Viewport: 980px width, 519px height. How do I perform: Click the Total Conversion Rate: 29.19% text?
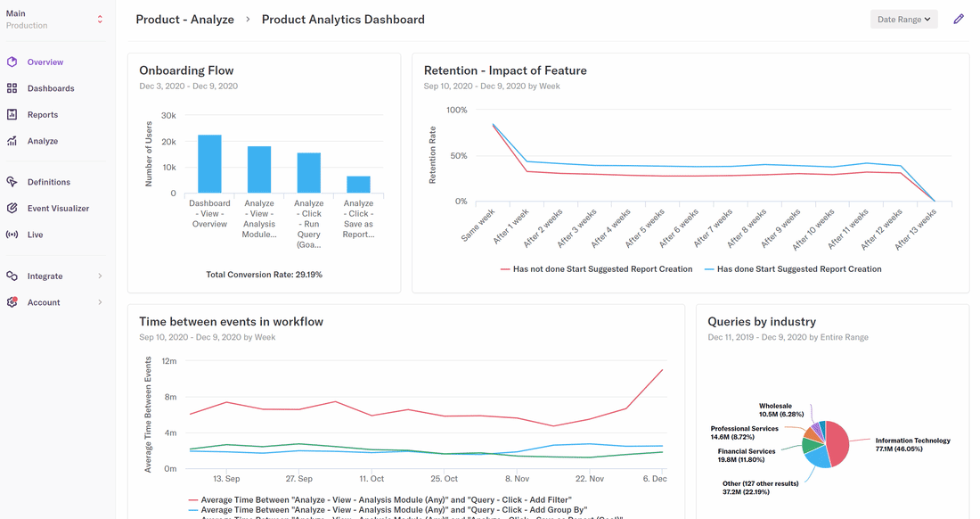(x=265, y=275)
